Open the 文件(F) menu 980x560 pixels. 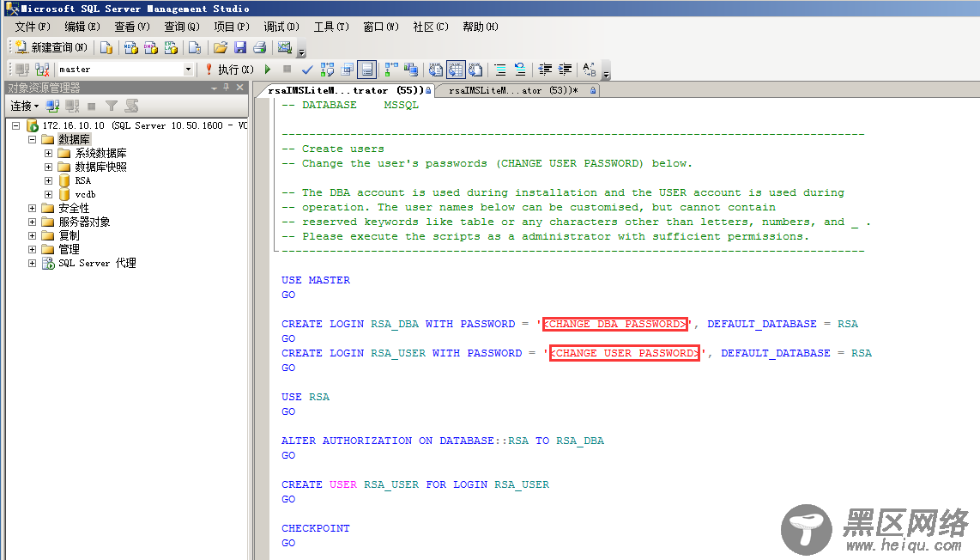pos(33,27)
